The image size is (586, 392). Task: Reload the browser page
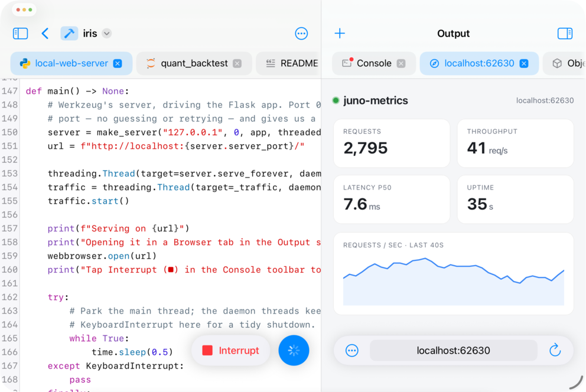(555, 350)
